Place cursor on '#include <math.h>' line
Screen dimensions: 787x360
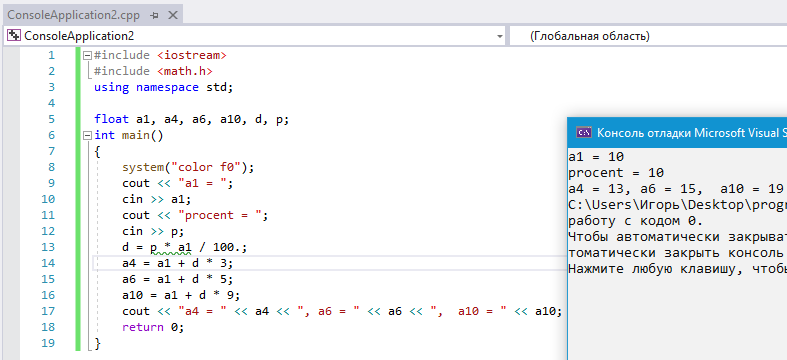(153, 71)
